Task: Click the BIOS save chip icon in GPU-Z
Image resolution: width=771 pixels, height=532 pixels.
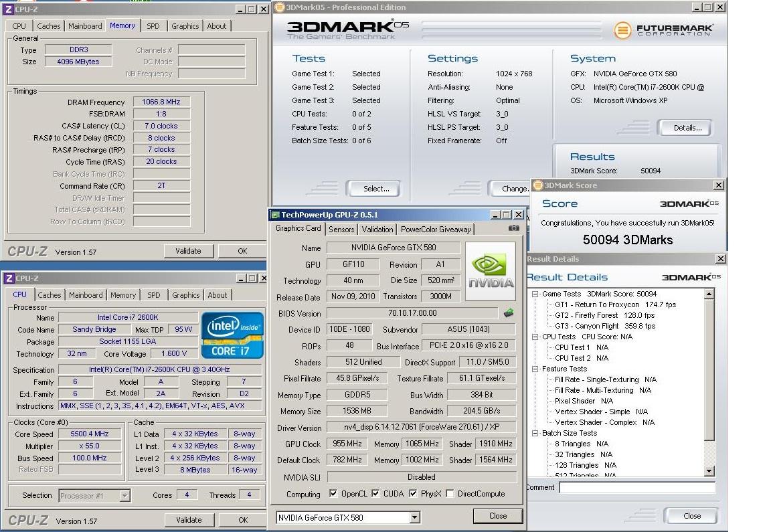Action: [509, 313]
